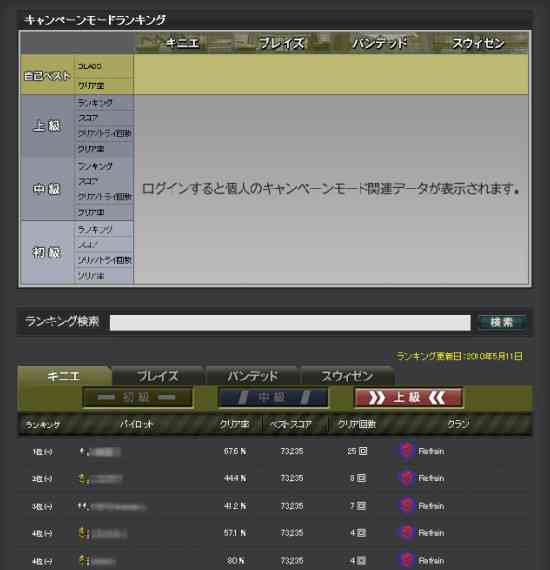Open the ハンテッド ranking tab

[252, 376]
